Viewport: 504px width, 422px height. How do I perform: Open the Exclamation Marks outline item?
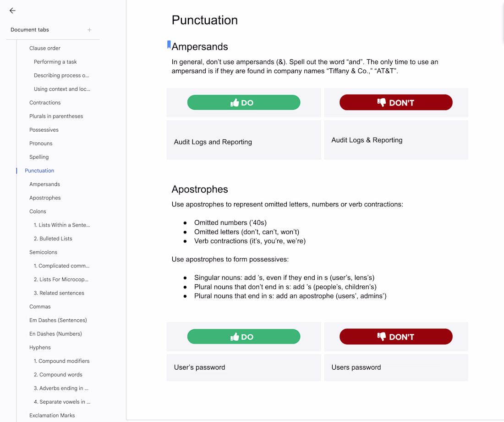[52, 416]
